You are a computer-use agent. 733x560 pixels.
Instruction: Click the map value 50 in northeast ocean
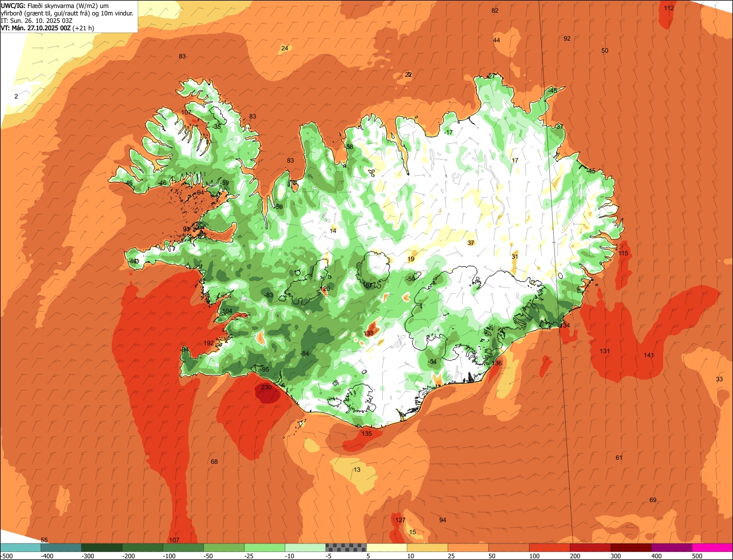tap(605, 51)
